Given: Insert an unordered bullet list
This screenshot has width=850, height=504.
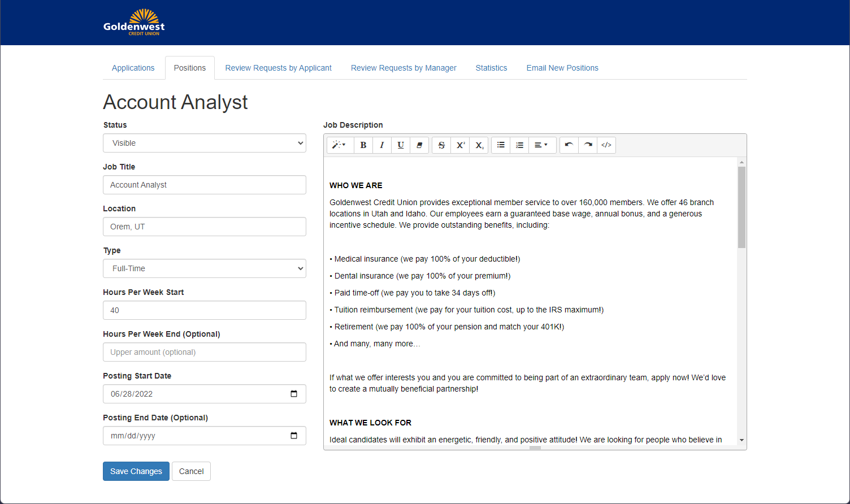Looking at the screenshot, I should tap(501, 145).
